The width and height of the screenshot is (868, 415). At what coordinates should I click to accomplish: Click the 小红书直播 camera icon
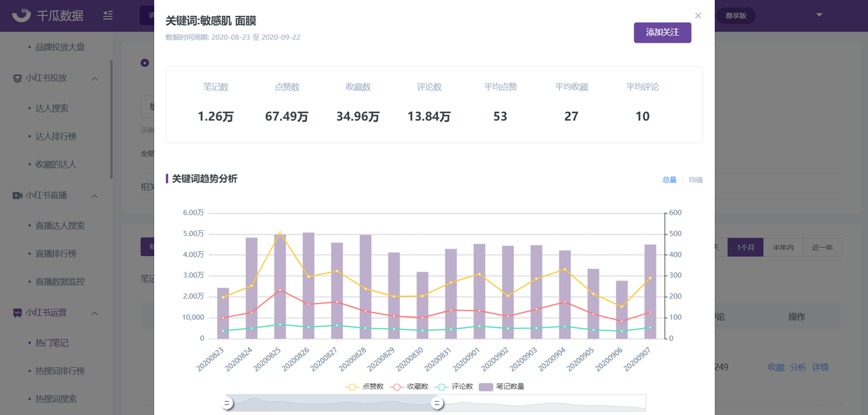17,195
